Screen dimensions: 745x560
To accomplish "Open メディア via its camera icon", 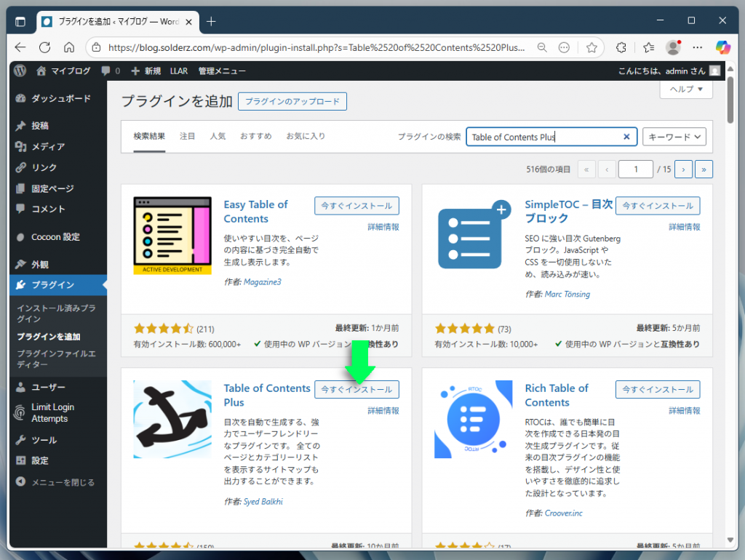I will [x=21, y=147].
